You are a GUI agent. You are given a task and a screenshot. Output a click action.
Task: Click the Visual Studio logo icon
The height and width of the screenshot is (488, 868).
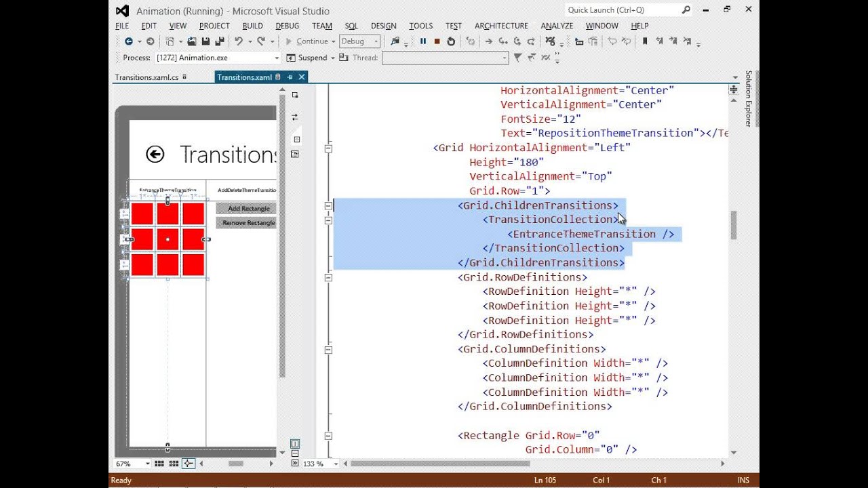[122, 11]
